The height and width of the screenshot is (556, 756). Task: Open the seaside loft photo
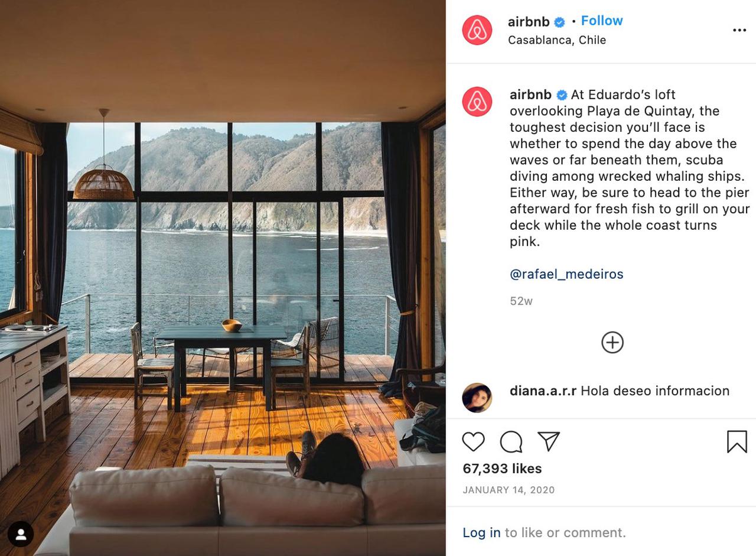[223, 278]
